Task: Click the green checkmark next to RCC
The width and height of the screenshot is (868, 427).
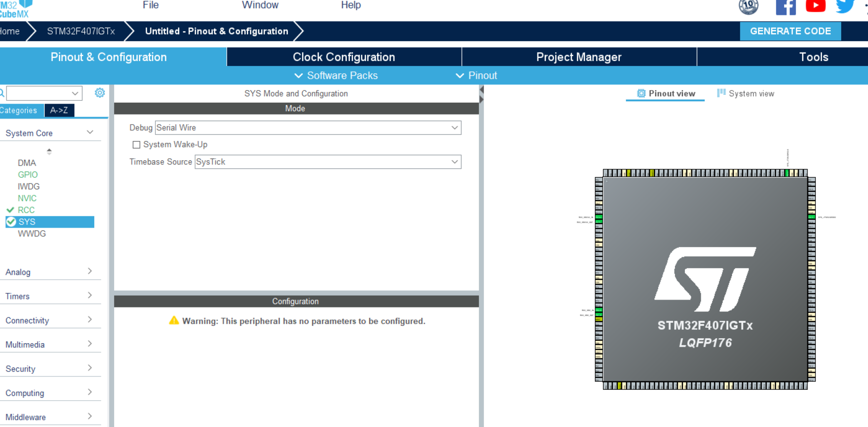Action: click(x=10, y=210)
